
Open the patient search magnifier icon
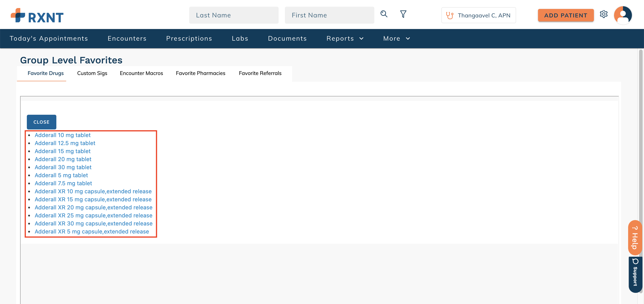click(x=384, y=14)
